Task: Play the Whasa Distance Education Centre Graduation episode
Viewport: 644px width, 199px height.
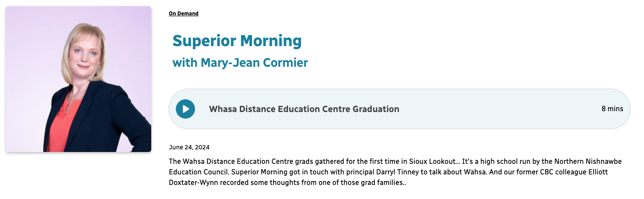Action: pyautogui.click(x=185, y=109)
